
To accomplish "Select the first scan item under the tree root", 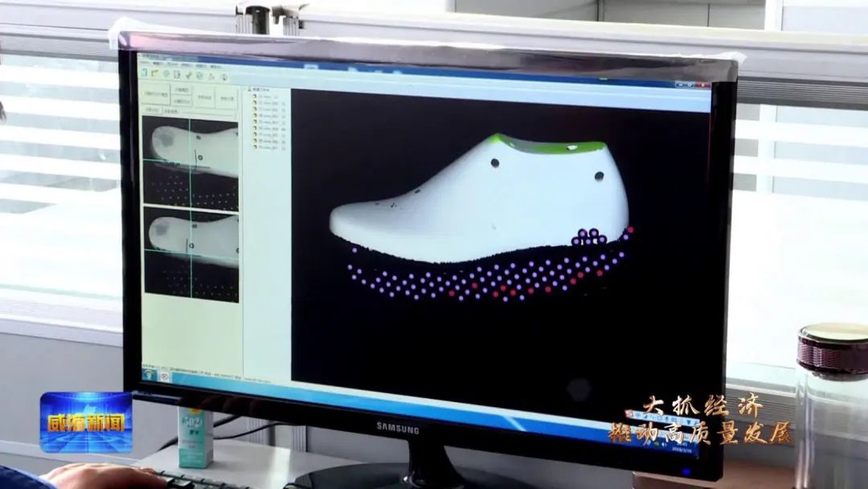I will (266, 97).
